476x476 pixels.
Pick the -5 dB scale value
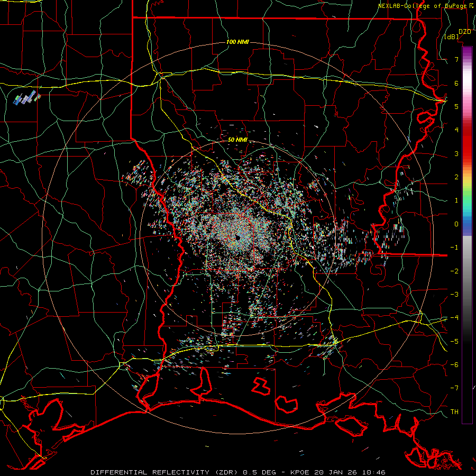coord(454,341)
